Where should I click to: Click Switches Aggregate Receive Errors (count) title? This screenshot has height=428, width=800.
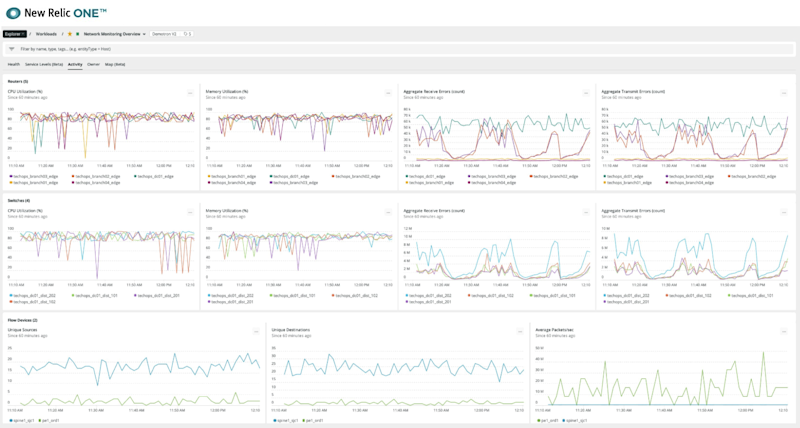point(434,211)
